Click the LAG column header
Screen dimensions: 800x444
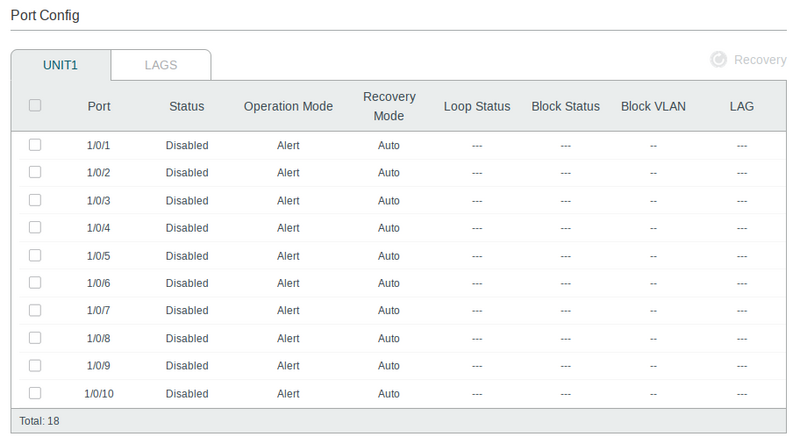click(x=741, y=106)
